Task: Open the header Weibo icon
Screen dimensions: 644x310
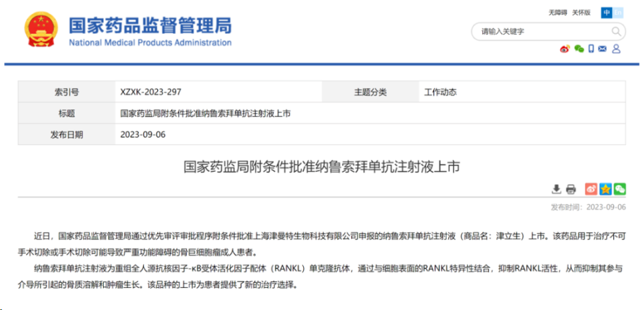Action: [565, 49]
